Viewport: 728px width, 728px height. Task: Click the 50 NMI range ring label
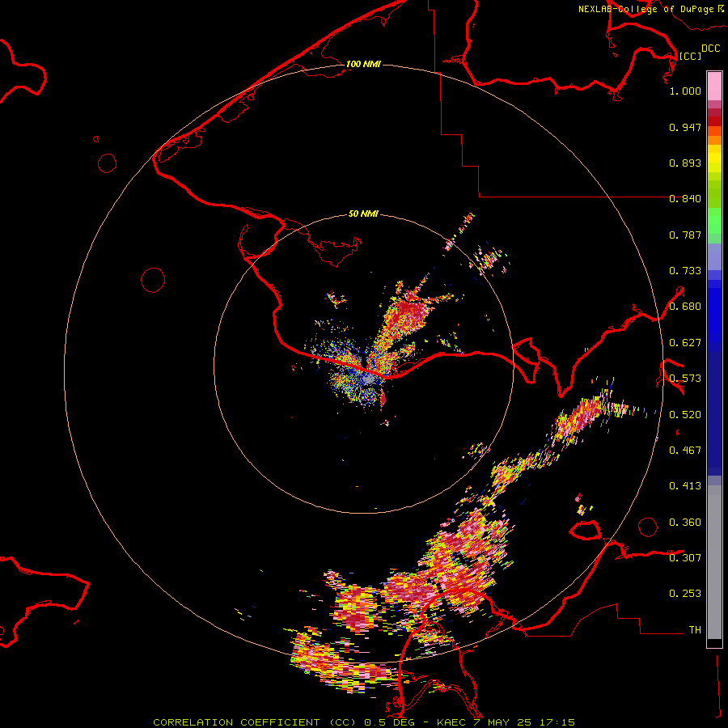[x=363, y=214]
